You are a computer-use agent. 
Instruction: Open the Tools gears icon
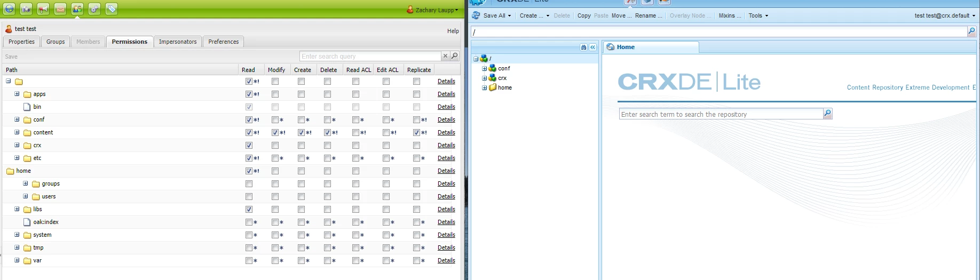click(94, 9)
